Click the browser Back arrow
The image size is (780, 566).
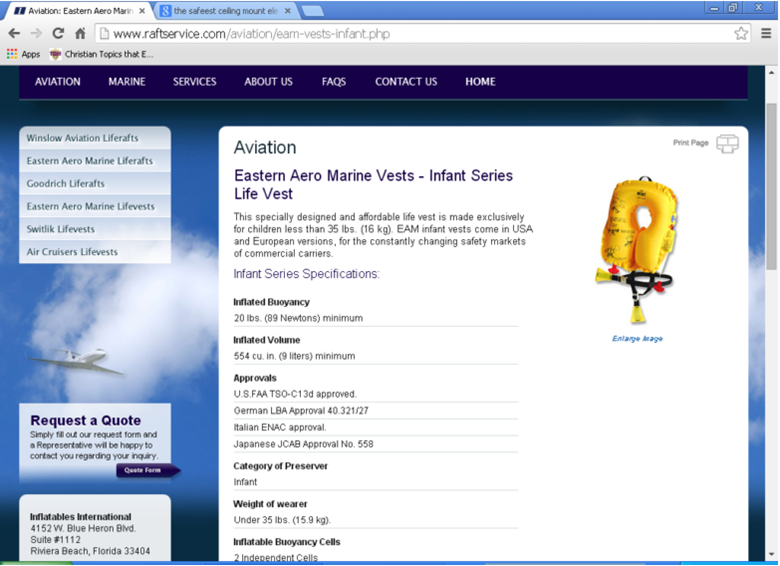14,33
